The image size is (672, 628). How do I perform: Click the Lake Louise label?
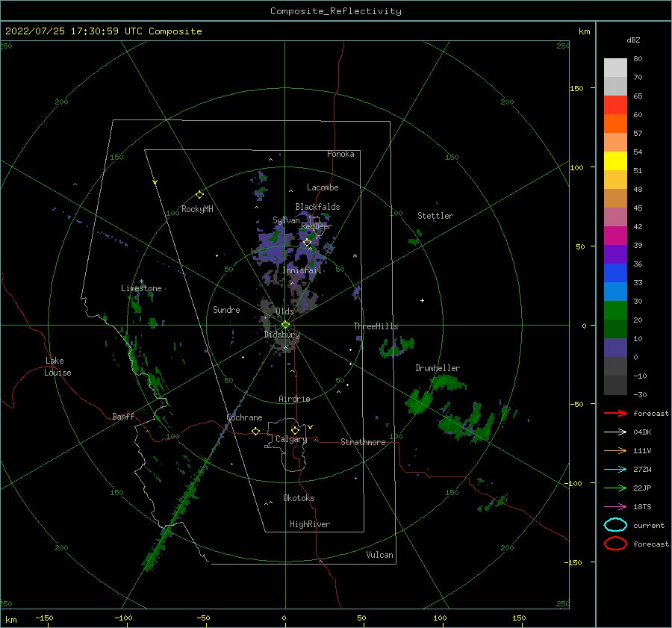pyautogui.click(x=57, y=367)
